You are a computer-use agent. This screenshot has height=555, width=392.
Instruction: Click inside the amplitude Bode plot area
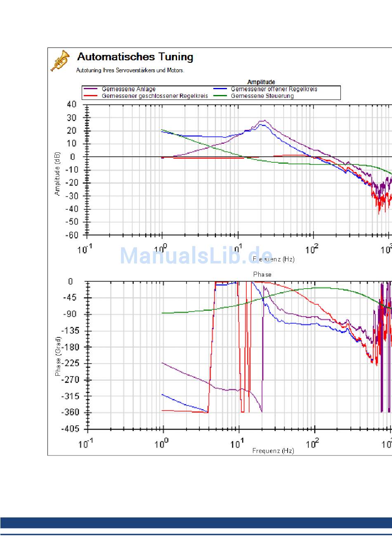239,170
